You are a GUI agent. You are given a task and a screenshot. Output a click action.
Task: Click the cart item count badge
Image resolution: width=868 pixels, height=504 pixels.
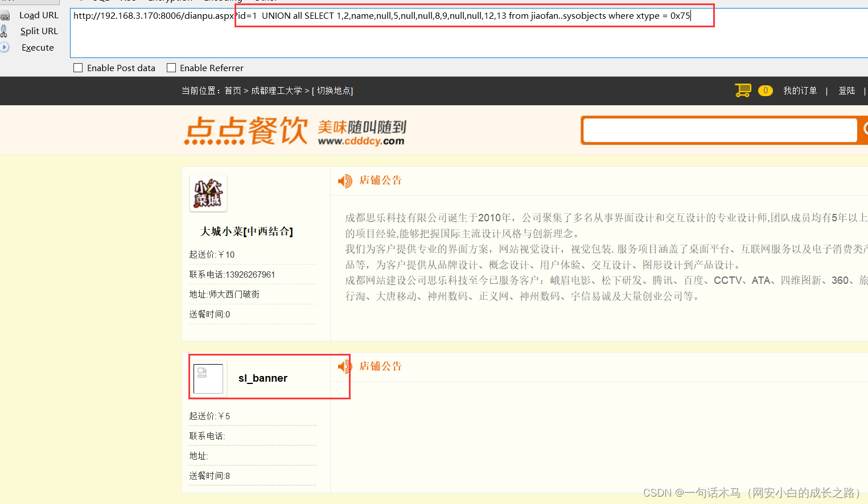[766, 90]
